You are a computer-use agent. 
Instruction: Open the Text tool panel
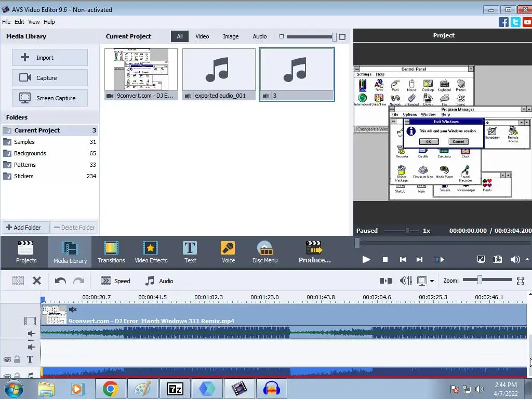coord(190,252)
